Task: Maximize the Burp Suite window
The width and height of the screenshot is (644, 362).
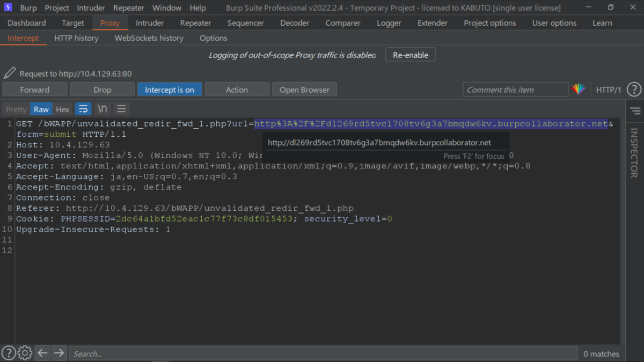Action: coord(610,8)
